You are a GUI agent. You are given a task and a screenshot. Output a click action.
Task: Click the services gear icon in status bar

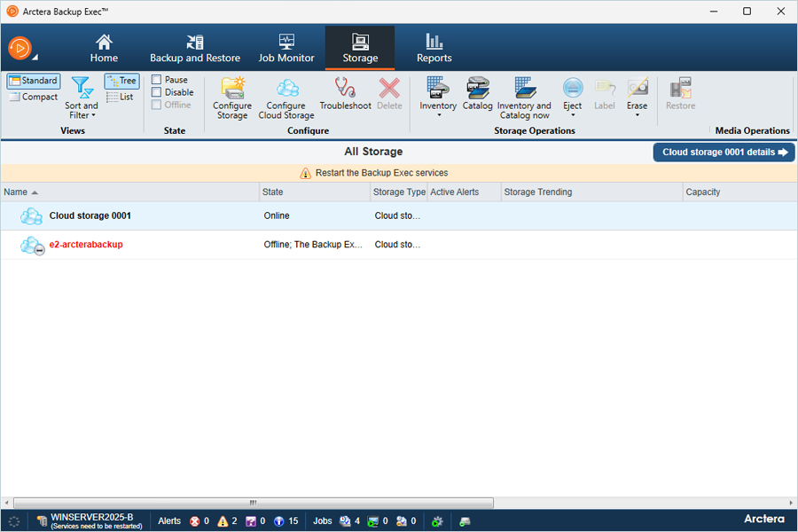(x=437, y=521)
